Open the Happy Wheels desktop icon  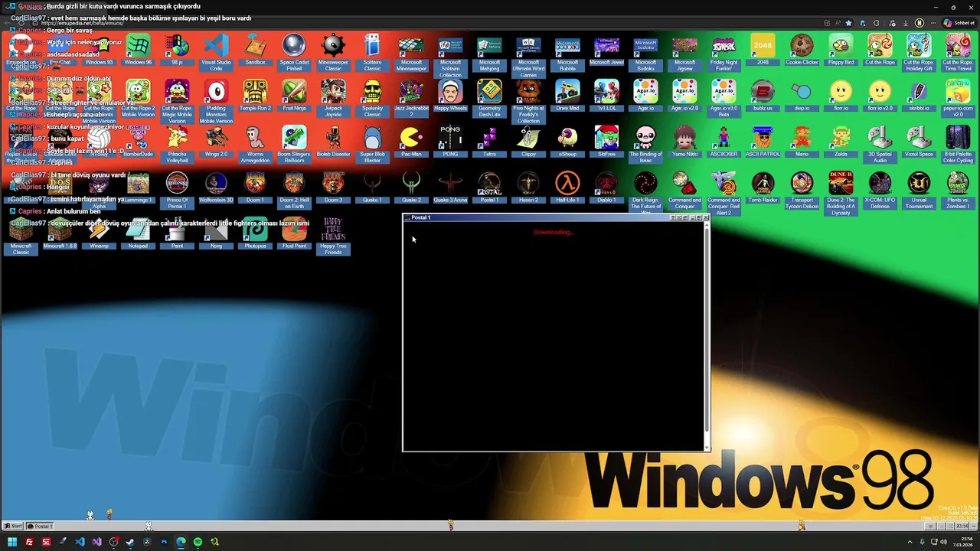tap(450, 95)
